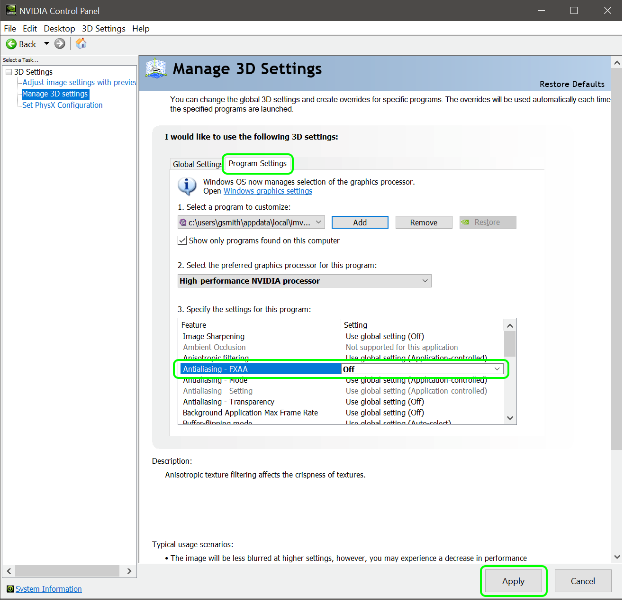
Task: Click the task pane scroll right arrow
Action: tap(129, 571)
